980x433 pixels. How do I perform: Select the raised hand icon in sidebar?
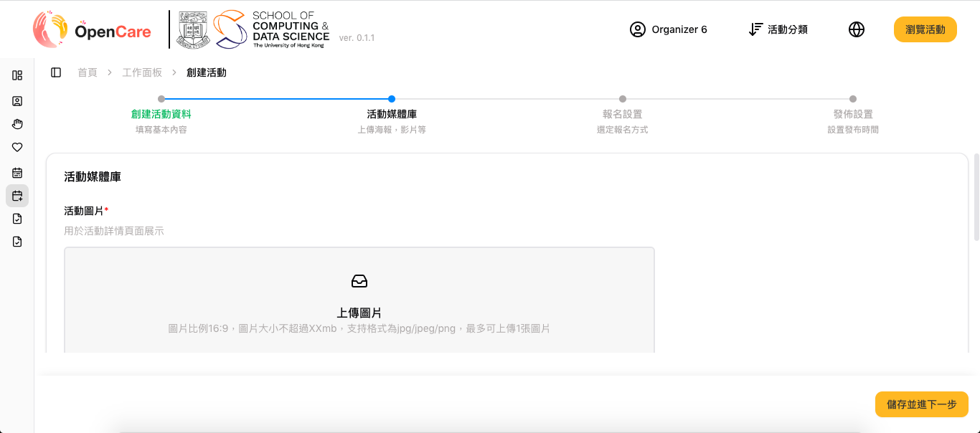[17, 124]
